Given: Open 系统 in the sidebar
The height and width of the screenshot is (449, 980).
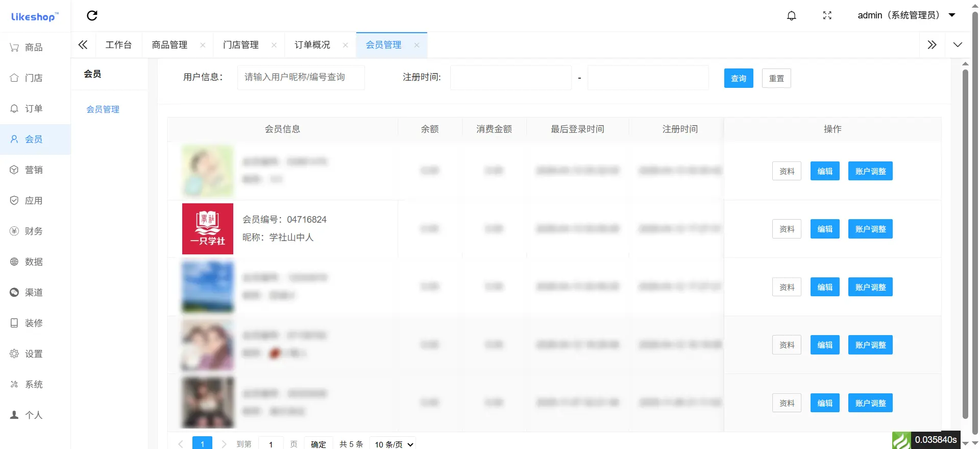Looking at the screenshot, I should pyautogui.click(x=35, y=385).
